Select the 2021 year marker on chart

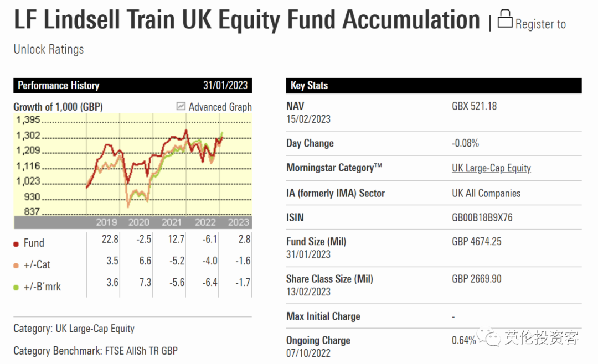click(x=172, y=222)
